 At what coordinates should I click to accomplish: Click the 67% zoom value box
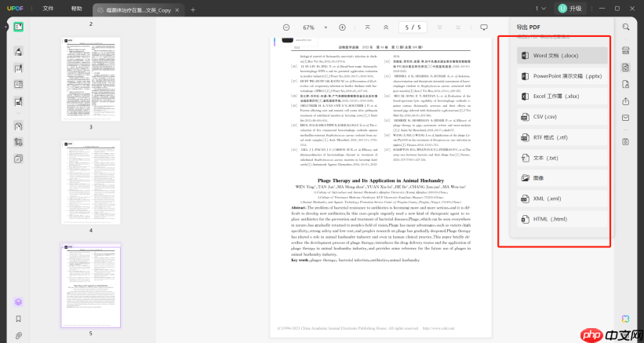[x=309, y=27]
